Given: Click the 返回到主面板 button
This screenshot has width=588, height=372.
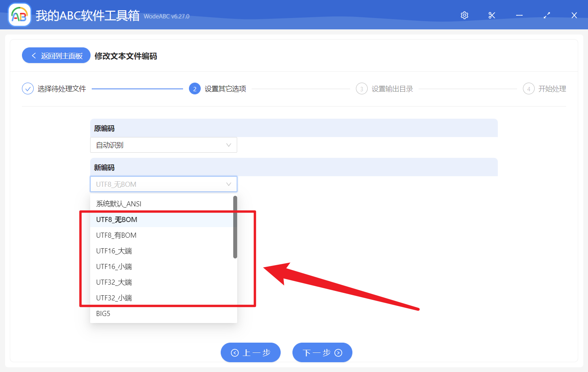Looking at the screenshot, I should [56, 55].
